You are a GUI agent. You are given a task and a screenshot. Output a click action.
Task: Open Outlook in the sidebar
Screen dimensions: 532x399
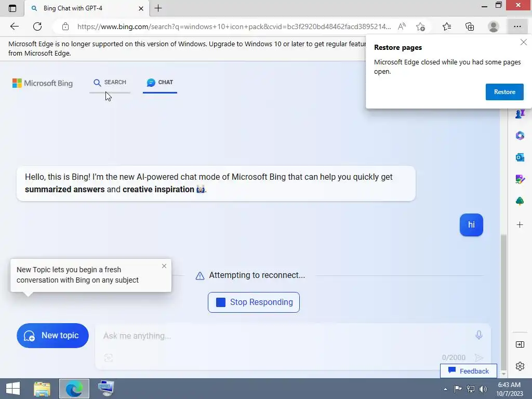click(520, 157)
